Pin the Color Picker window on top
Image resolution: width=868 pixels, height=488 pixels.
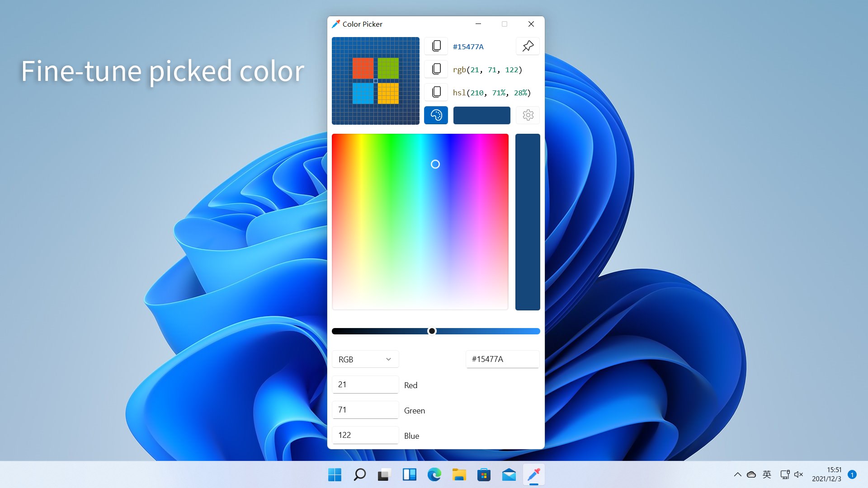coord(528,46)
